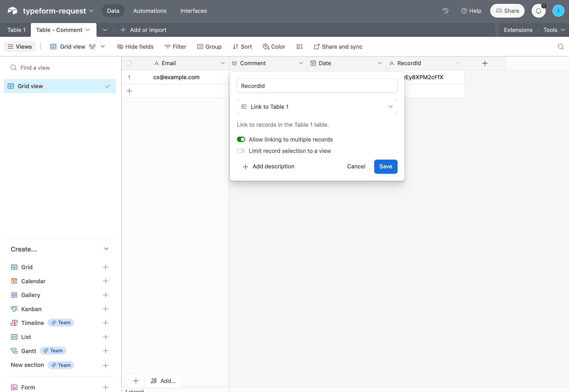This screenshot has width=569, height=392.
Task: Open the typeform-request base name dropdown
Action: click(91, 11)
